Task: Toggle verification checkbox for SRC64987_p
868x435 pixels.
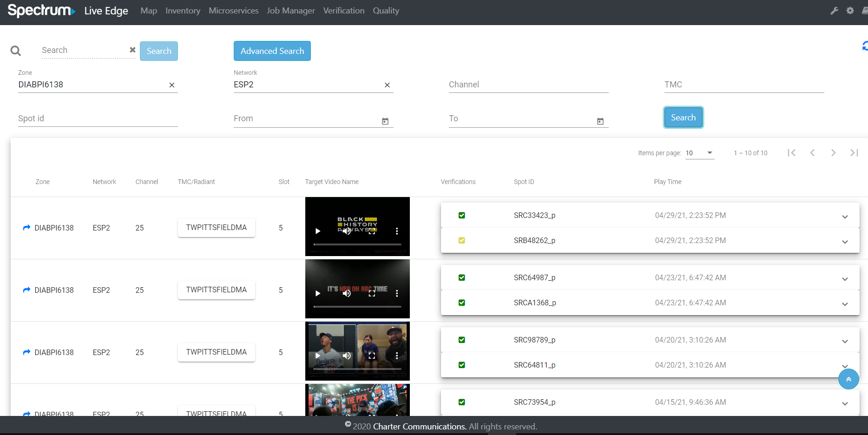Action: 462,277
